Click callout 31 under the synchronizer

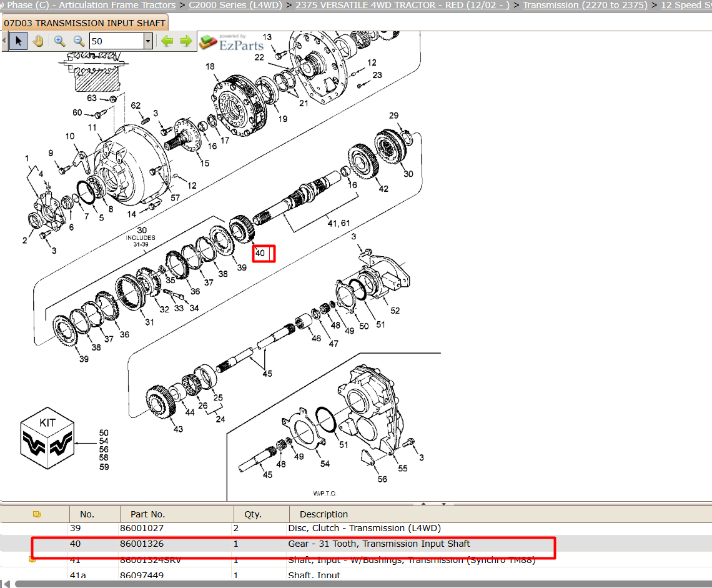coord(149,322)
